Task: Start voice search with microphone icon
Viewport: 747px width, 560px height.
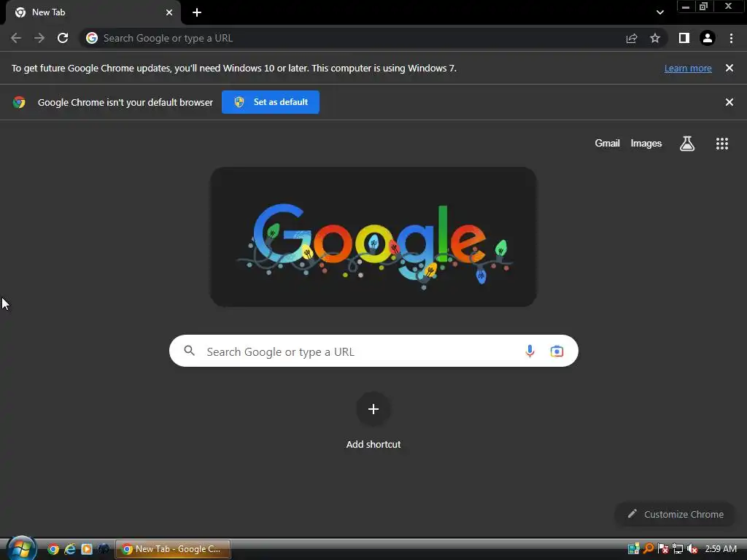Action: 530,351
